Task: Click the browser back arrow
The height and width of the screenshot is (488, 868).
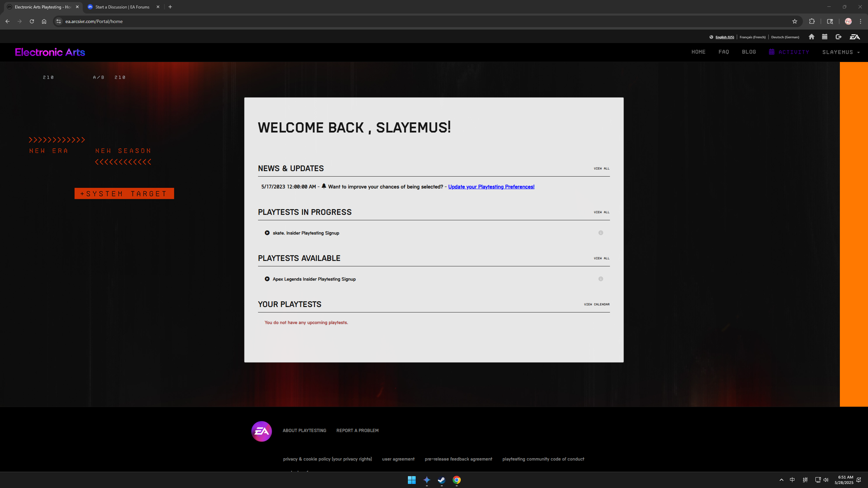Action: [x=7, y=21]
